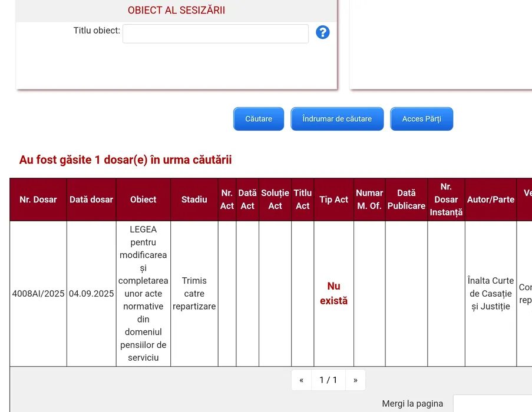Sort by Nr. Dosar column header
The image size is (532, 412).
pos(38,200)
